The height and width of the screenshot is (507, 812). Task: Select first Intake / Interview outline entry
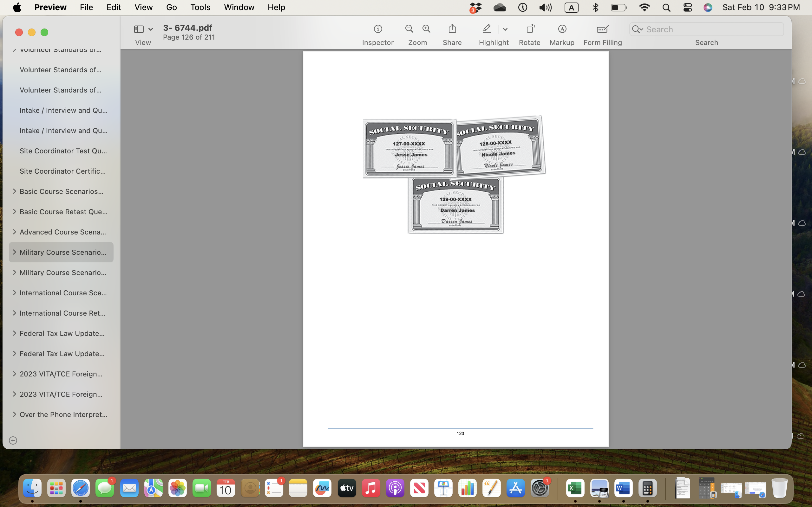(x=63, y=110)
